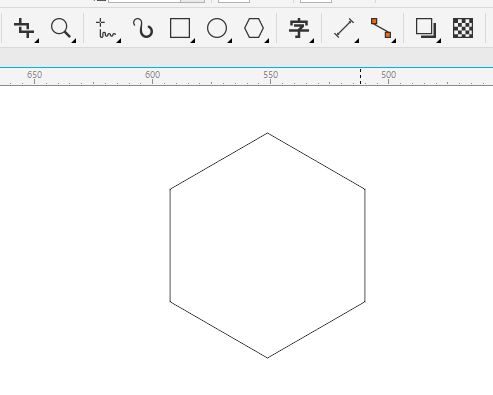Select the Zoom magnifier tool
Viewport: 493px width, 395px height.
point(61,28)
